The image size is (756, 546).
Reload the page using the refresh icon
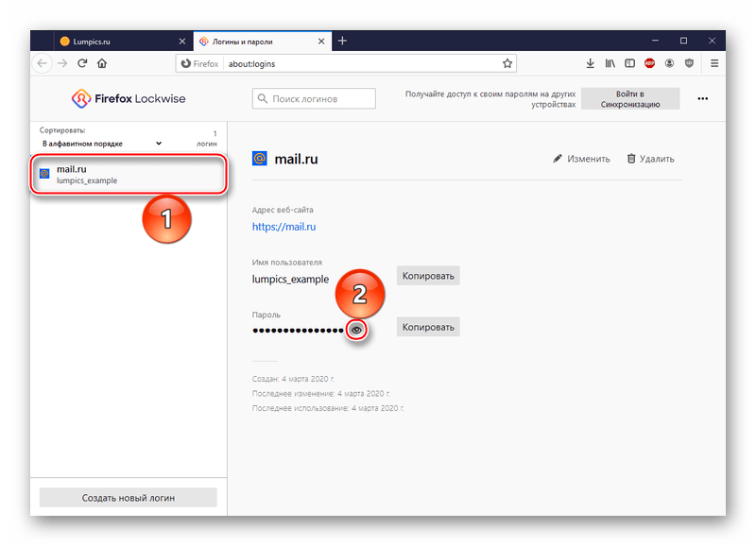coord(82,63)
